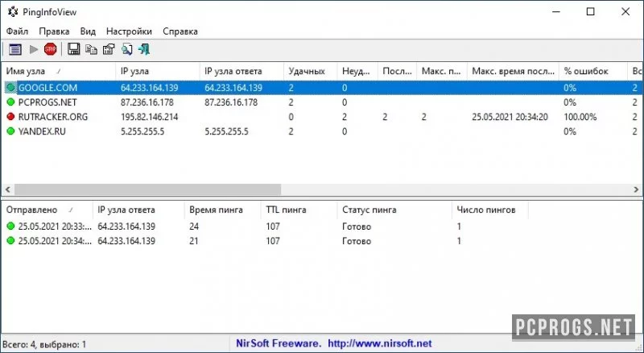Click the IP cell 195.82.146.214
644x353 pixels.
150,117
